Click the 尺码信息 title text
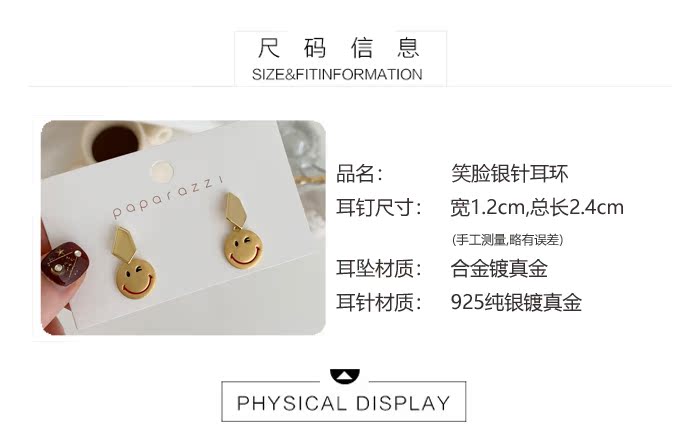This screenshot has width=700, height=436. (339, 48)
